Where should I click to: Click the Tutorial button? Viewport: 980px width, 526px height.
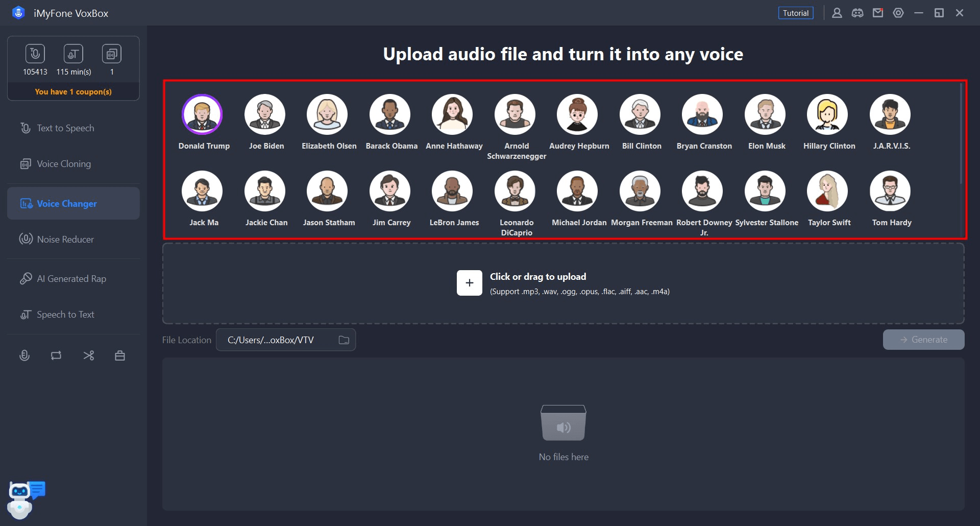[x=796, y=13]
